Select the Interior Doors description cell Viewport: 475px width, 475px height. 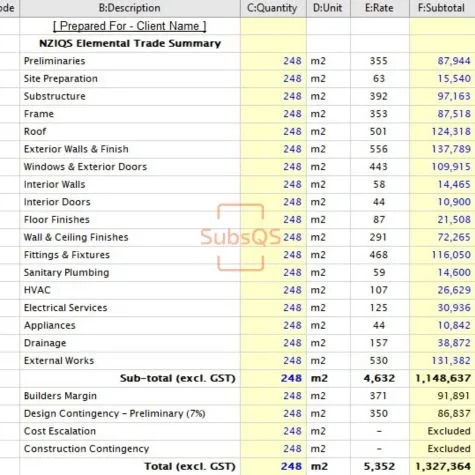click(x=130, y=202)
